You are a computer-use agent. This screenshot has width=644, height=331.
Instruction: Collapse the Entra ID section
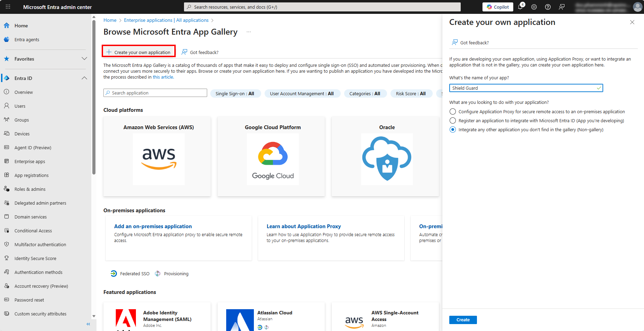pyautogui.click(x=84, y=78)
